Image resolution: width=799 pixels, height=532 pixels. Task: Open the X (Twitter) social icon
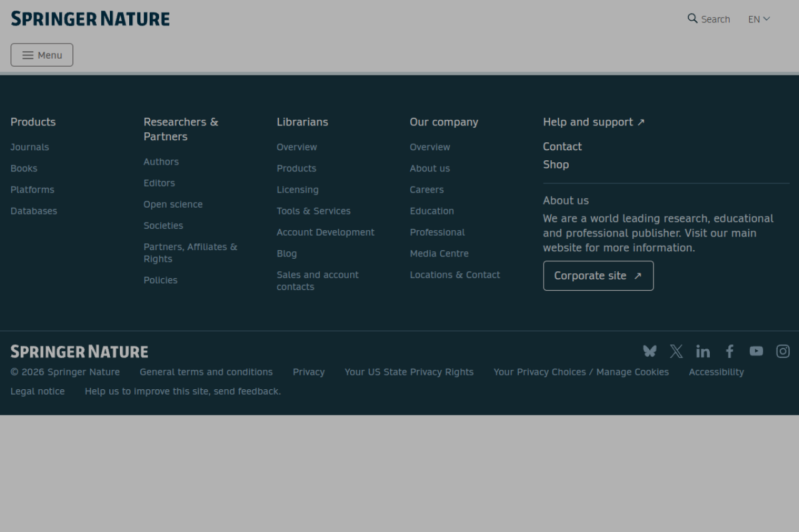676,351
